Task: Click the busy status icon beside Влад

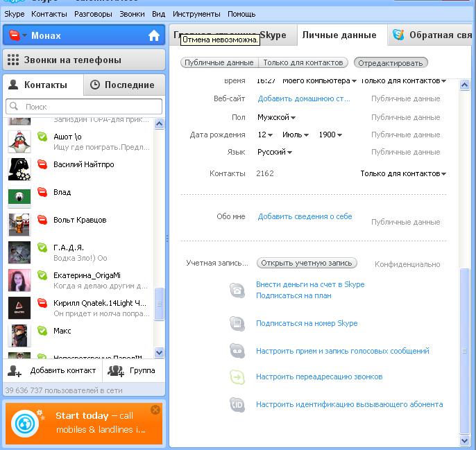Action: coord(42,192)
